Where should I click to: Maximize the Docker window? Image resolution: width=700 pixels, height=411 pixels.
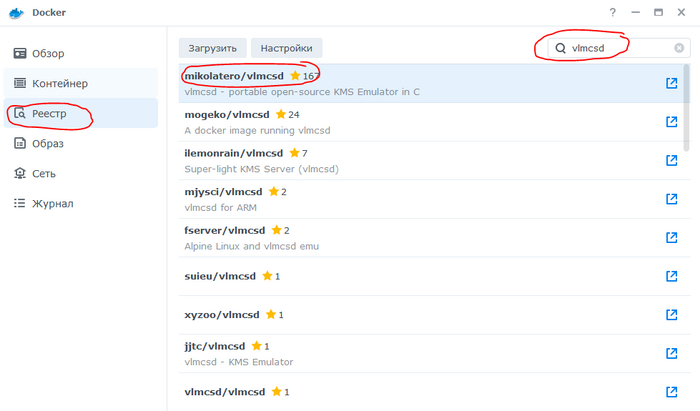click(658, 12)
